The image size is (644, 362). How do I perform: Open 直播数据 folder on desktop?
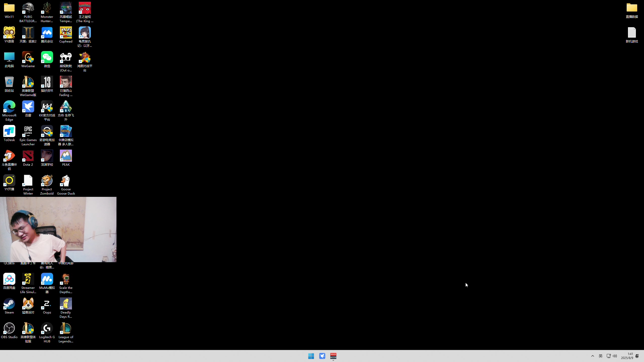coord(632,11)
